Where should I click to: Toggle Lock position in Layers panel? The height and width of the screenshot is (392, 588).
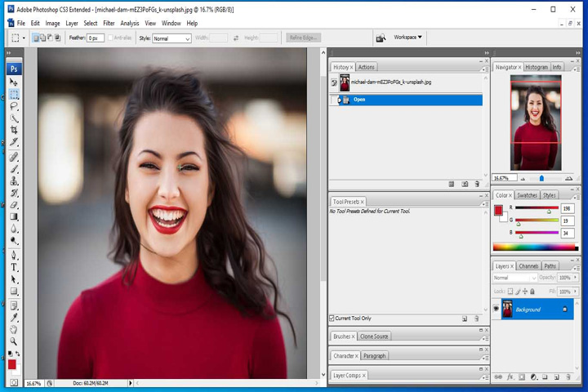pyautogui.click(x=525, y=291)
